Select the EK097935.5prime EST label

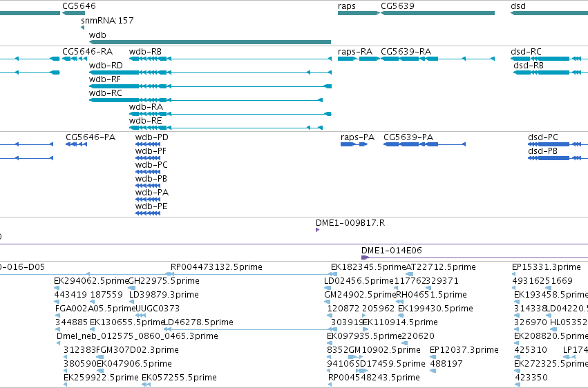[x=365, y=336]
